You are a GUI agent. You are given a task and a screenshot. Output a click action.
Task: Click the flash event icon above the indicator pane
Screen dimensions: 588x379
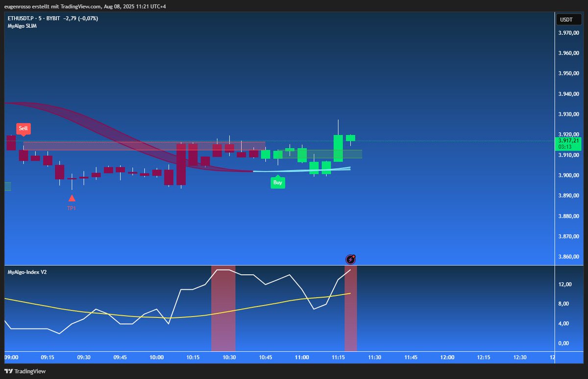pyautogui.click(x=350, y=260)
